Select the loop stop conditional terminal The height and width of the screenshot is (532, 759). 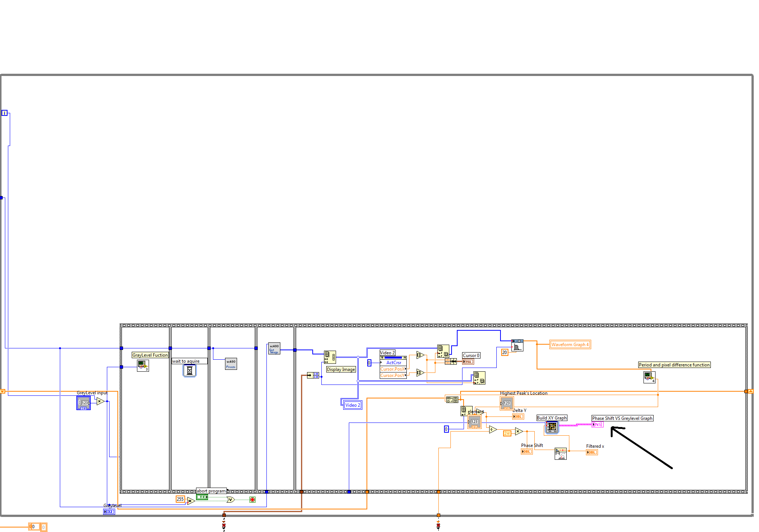[x=252, y=500]
